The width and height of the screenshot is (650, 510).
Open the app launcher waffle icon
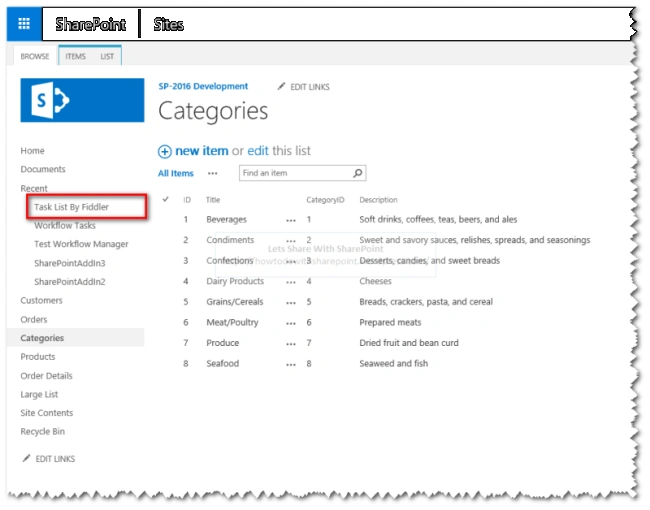click(x=24, y=24)
